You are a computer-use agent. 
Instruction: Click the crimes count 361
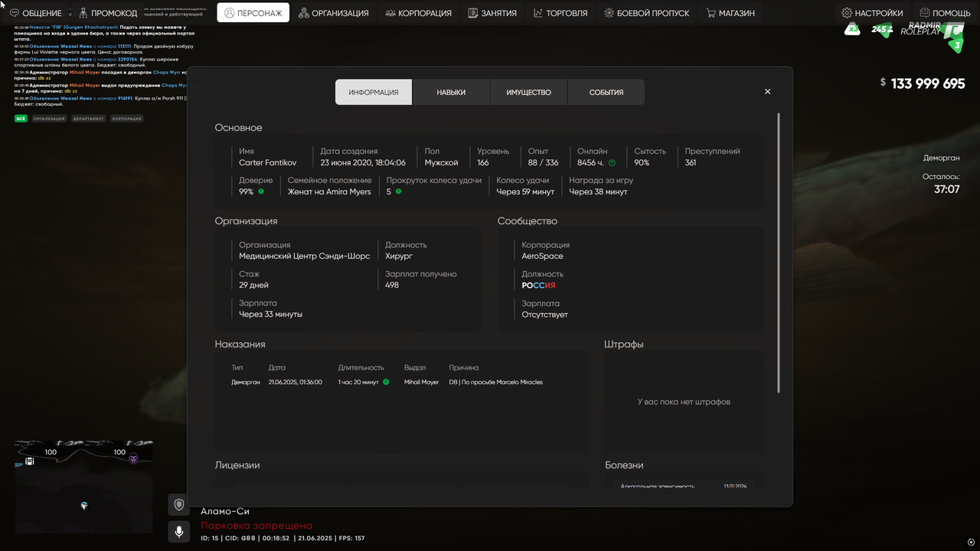coord(691,162)
